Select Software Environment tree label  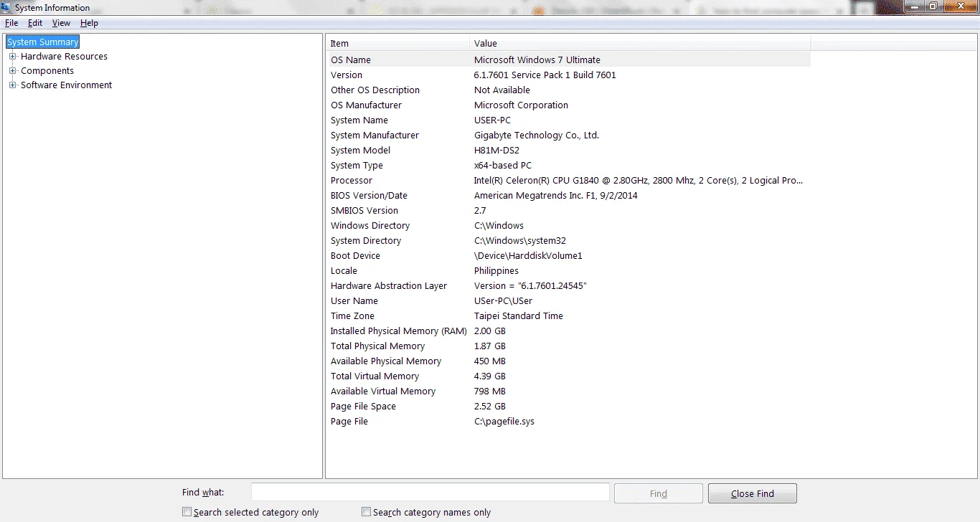pyautogui.click(x=66, y=85)
